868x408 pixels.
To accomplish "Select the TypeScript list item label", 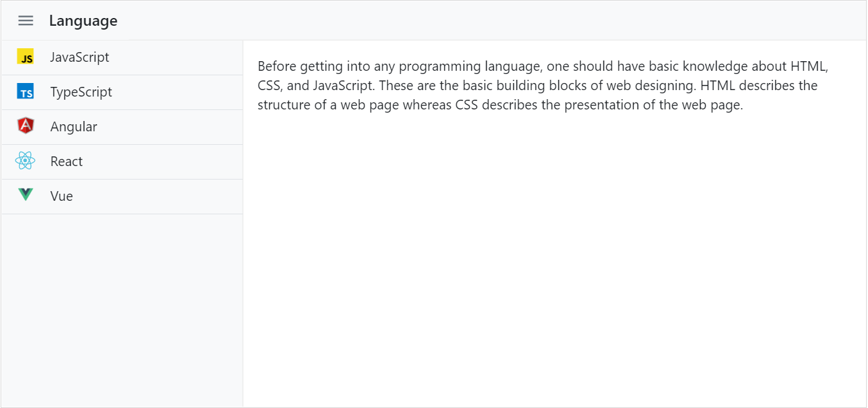I will (81, 92).
